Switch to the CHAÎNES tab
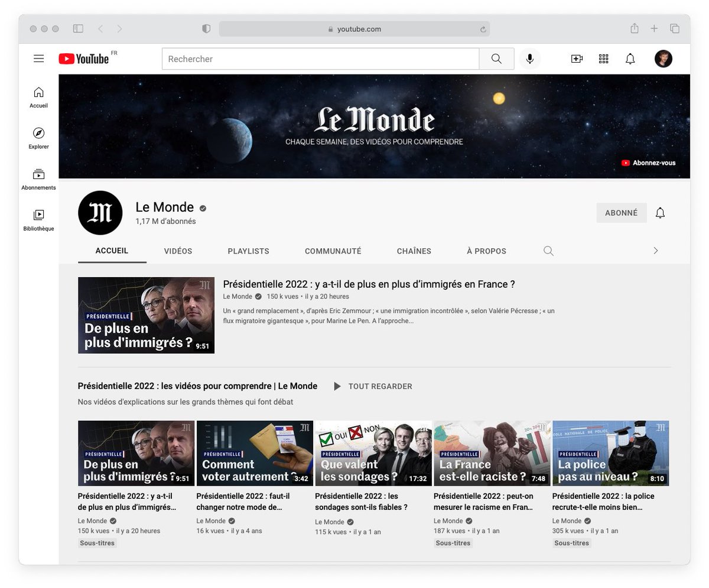The width and height of the screenshot is (709, 588). coord(414,251)
